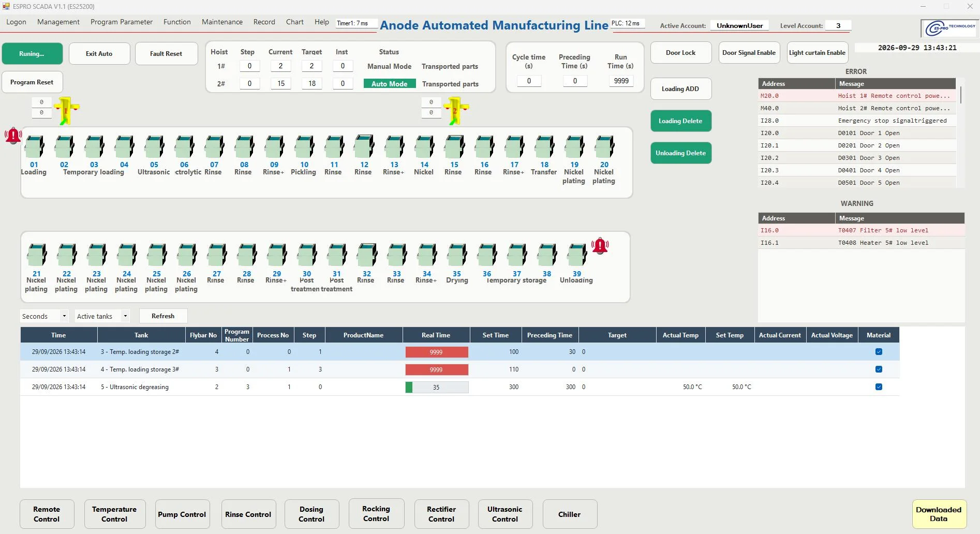Toggle Light curtain Enable
Screen dimensions: 980x534
818,53
